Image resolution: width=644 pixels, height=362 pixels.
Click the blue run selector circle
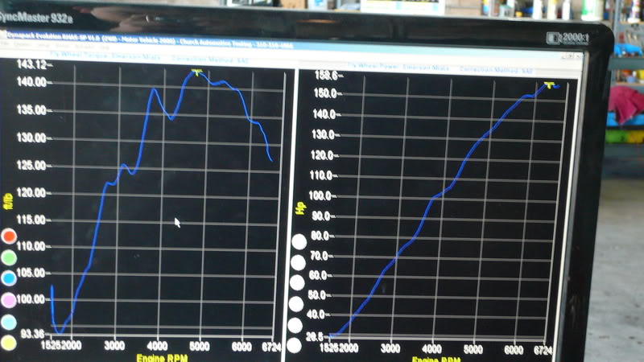(9, 278)
